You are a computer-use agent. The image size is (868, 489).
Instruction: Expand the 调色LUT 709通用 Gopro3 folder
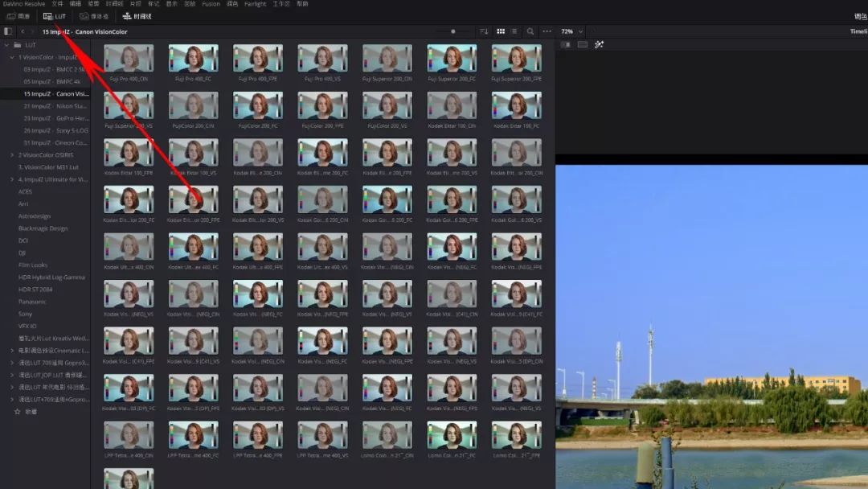click(x=12, y=363)
